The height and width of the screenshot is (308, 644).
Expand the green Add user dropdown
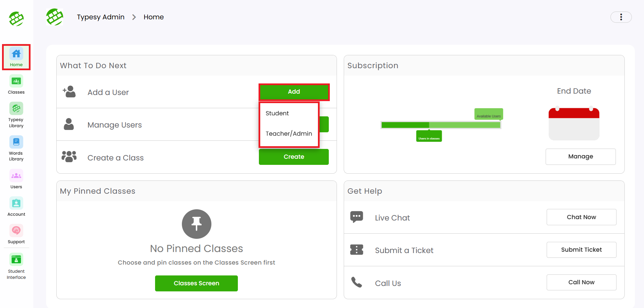click(294, 92)
